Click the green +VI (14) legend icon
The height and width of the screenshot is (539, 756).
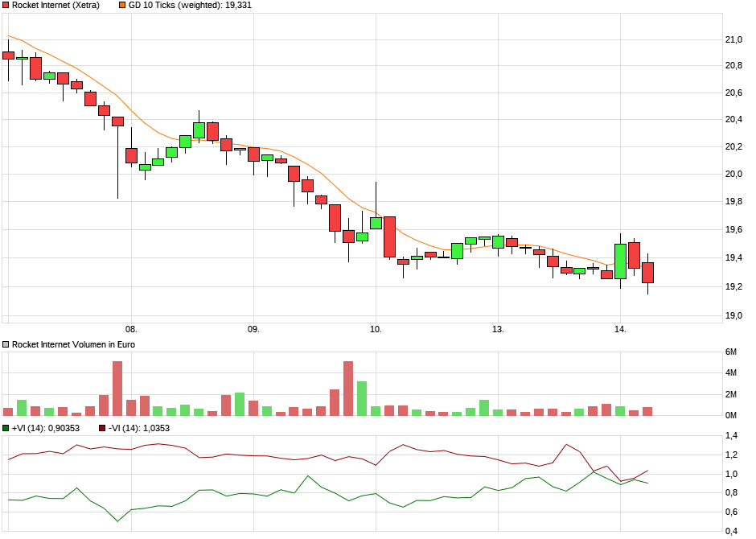pyautogui.click(x=7, y=428)
